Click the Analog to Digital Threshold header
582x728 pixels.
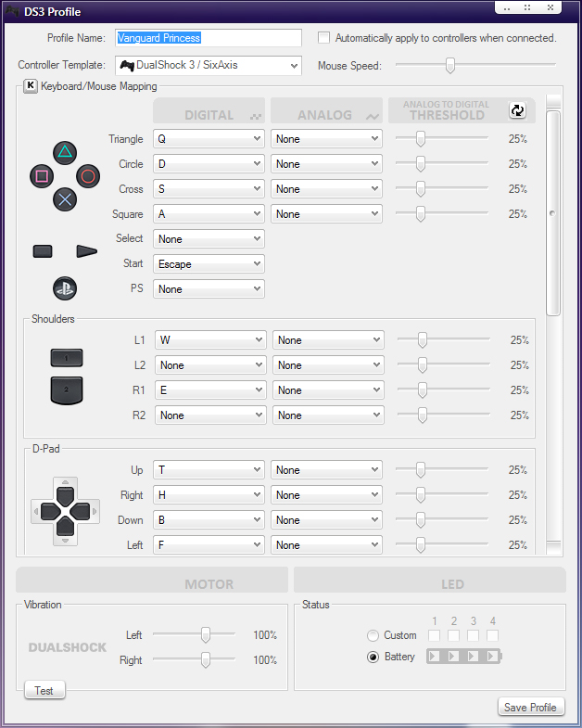click(462, 110)
